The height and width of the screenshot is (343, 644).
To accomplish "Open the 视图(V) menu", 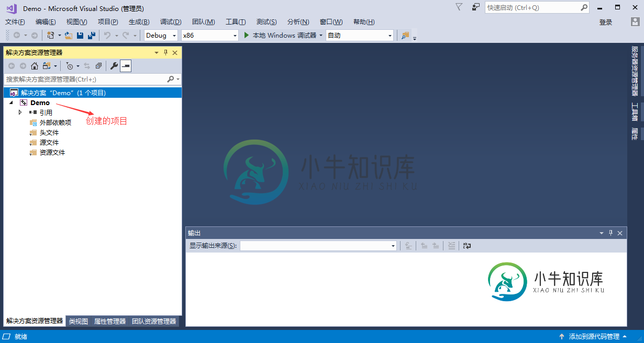I will click(x=77, y=22).
